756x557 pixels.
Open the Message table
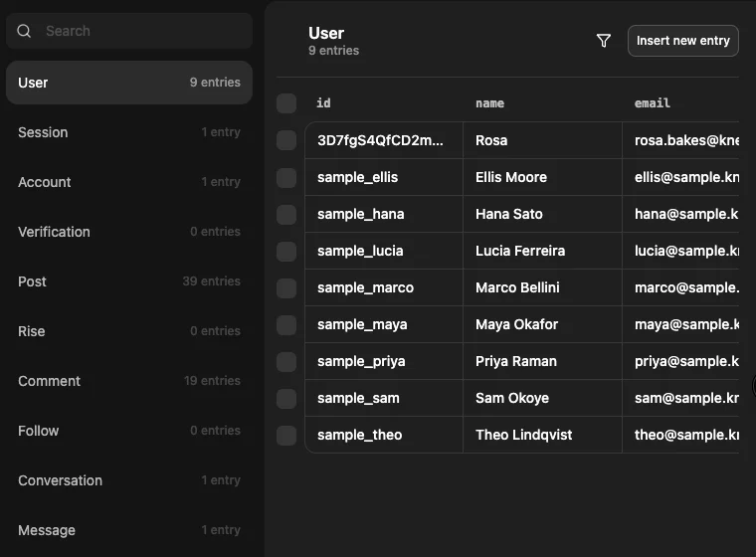click(x=129, y=529)
